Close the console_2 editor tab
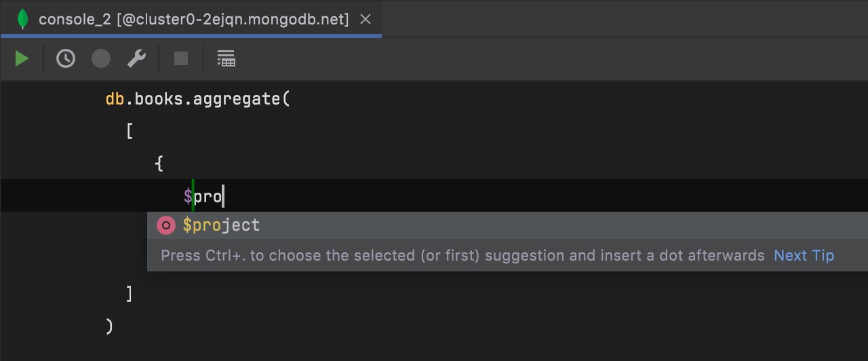Image resolution: width=868 pixels, height=361 pixels. coord(366,19)
